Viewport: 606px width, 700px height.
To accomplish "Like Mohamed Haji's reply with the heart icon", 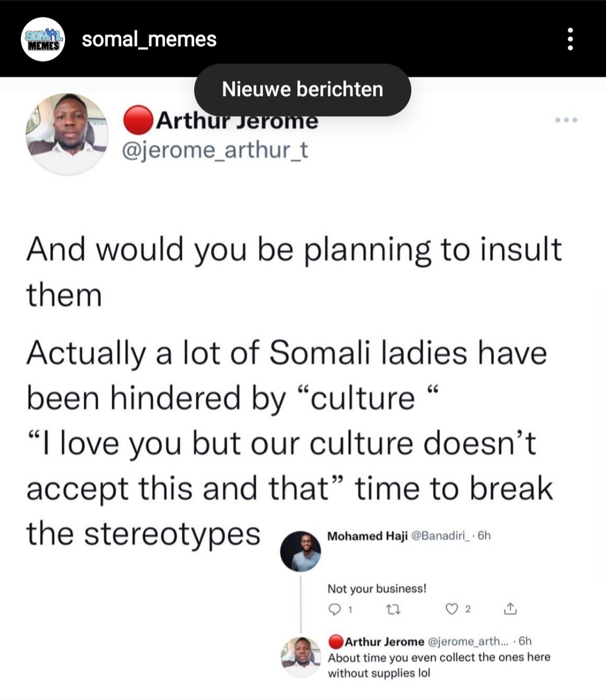I will tap(452, 609).
